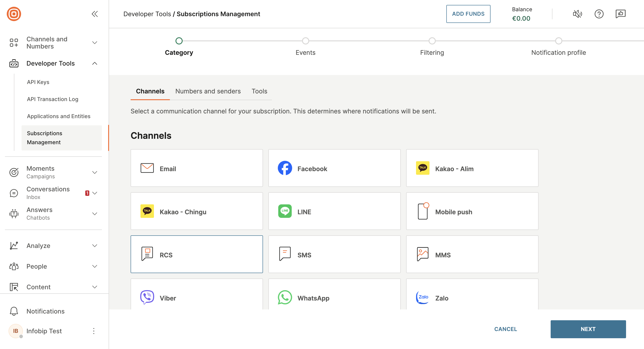Screen dimensions: 644x349
Task: Open the feedback thumbs-up icon
Action: click(620, 14)
